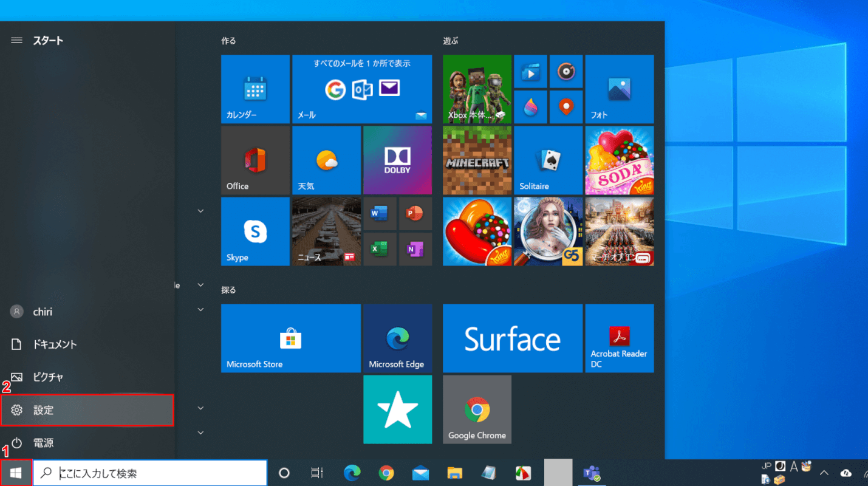Viewport: 868px width, 486px height.
Task: Launch the Google Chrome tile
Action: [477, 409]
